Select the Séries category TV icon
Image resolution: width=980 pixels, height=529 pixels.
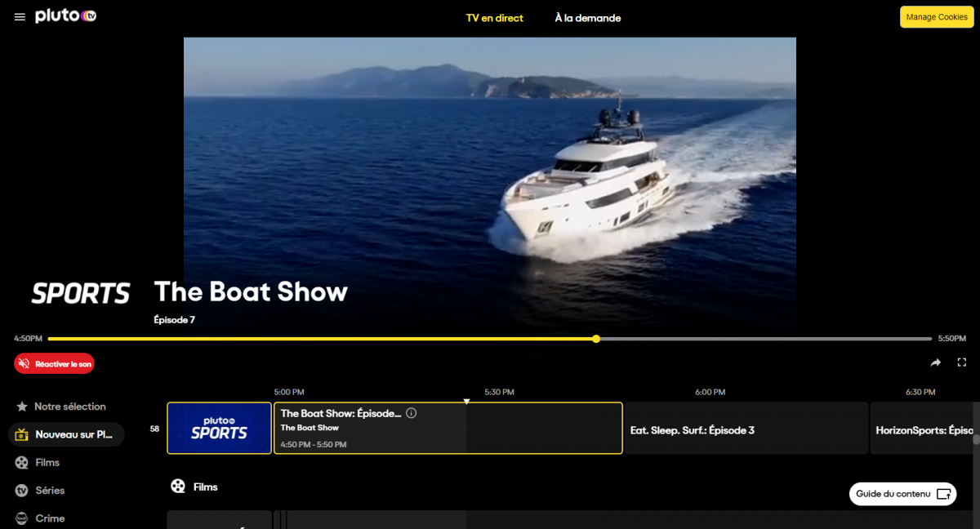(21, 491)
